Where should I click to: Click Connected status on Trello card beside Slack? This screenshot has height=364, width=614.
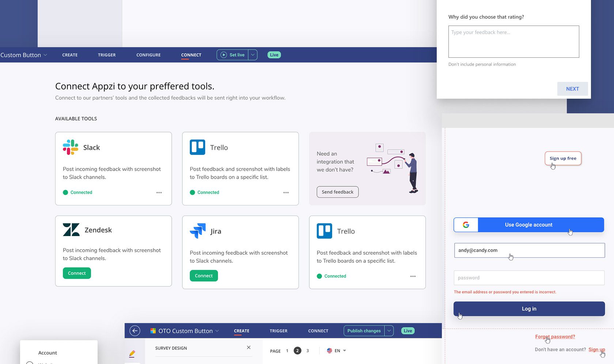click(204, 193)
